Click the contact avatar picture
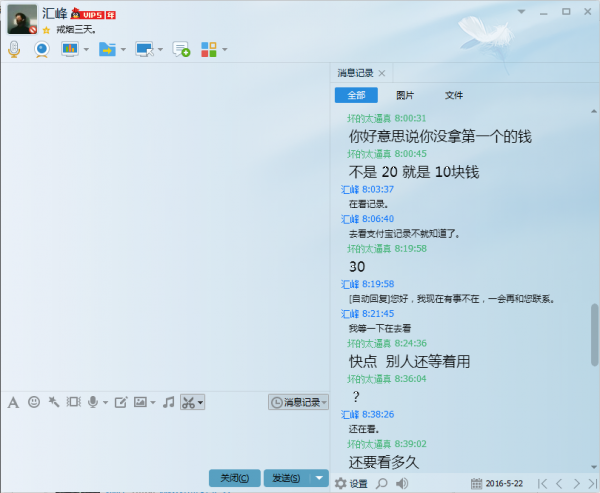The height and width of the screenshot is (493, 600). pyautogui.click(x=22, y=19)
